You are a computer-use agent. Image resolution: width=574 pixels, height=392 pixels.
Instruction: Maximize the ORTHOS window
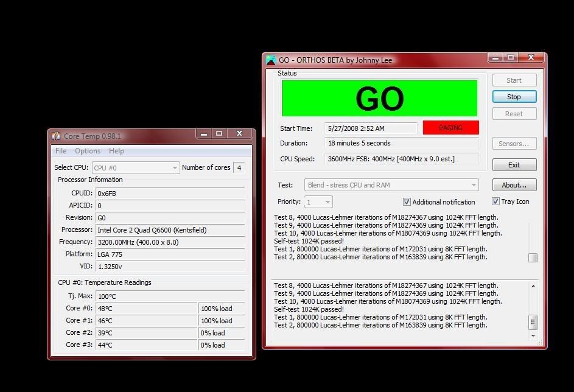tap(511, 57)
